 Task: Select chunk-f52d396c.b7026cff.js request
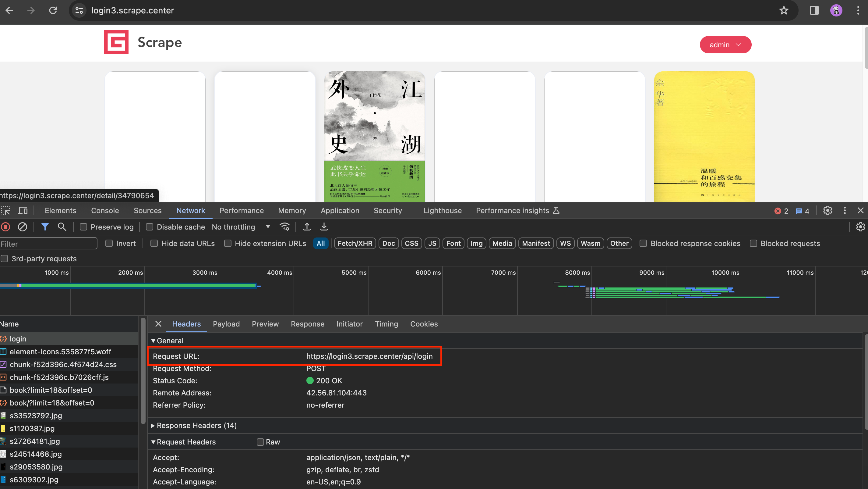pyautogui.click(x=69, y=377)
